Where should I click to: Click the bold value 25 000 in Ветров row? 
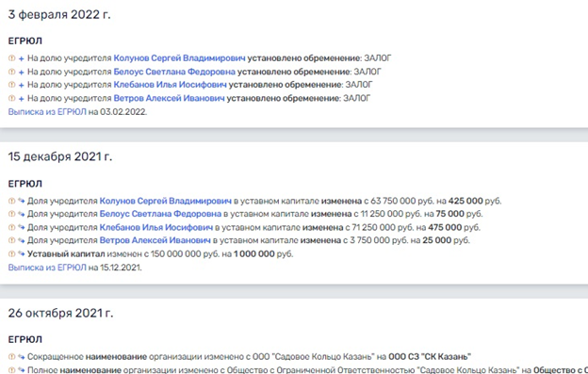click(437, 240)
